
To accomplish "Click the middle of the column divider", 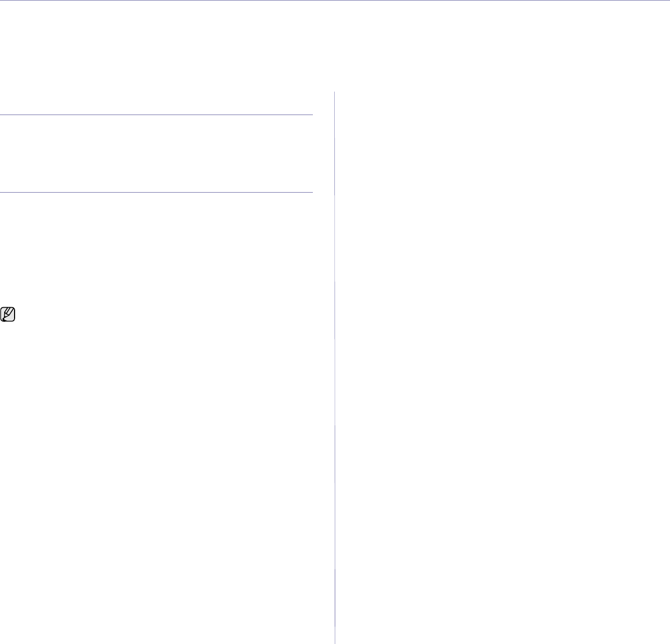I will pyautogui.click(x=335, y=368).
